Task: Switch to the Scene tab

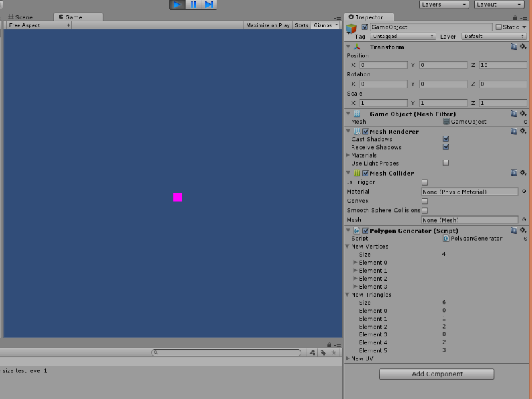Action: tap(21, 17)
